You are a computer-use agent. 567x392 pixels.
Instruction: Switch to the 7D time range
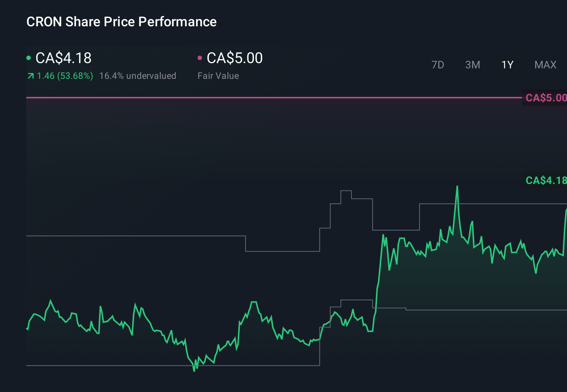pos(438,65)
